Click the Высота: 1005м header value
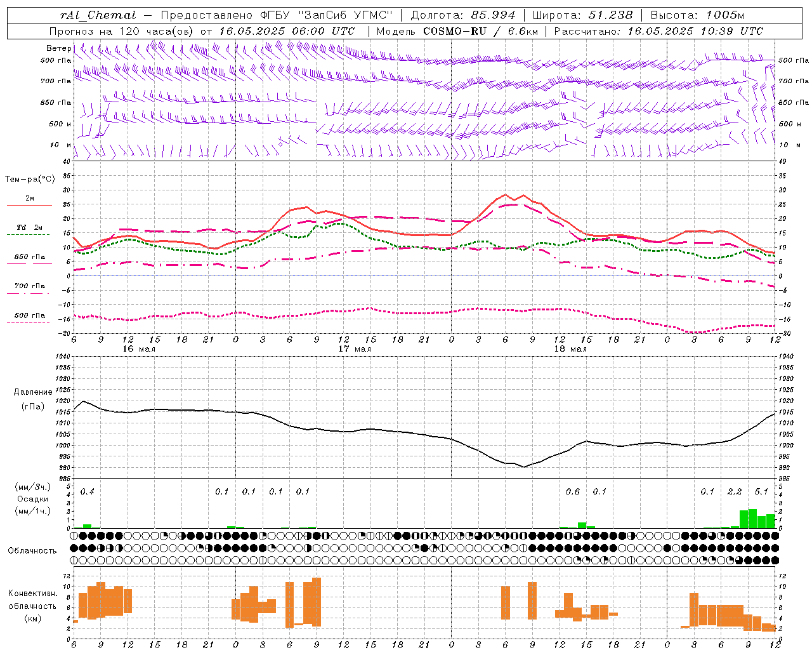812x650 pixels. click(697, 15)
